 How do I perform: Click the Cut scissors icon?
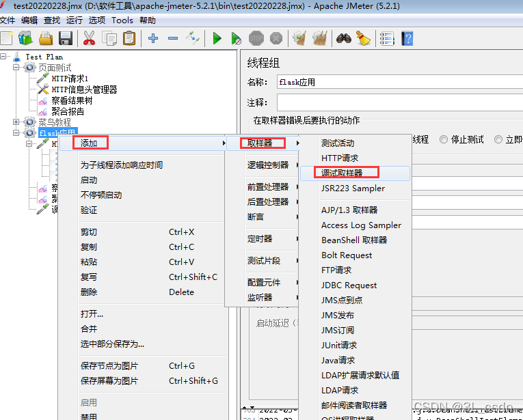point(89,38)
